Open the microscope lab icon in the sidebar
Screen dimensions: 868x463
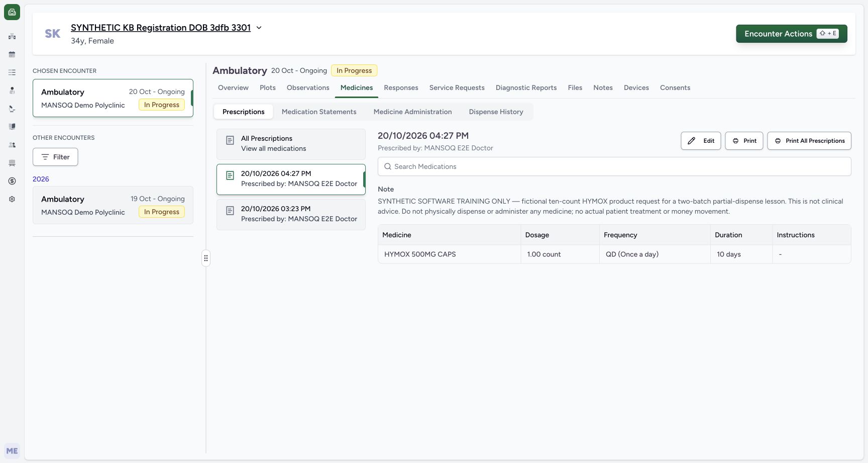[12, 109]
